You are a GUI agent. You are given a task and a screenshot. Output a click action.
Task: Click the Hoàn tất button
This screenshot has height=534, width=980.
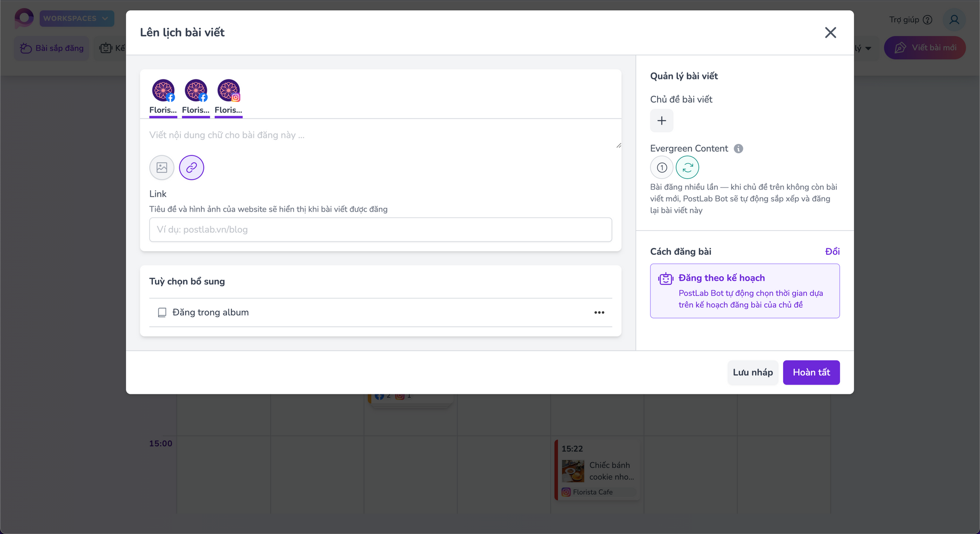[x=811, y=372]
